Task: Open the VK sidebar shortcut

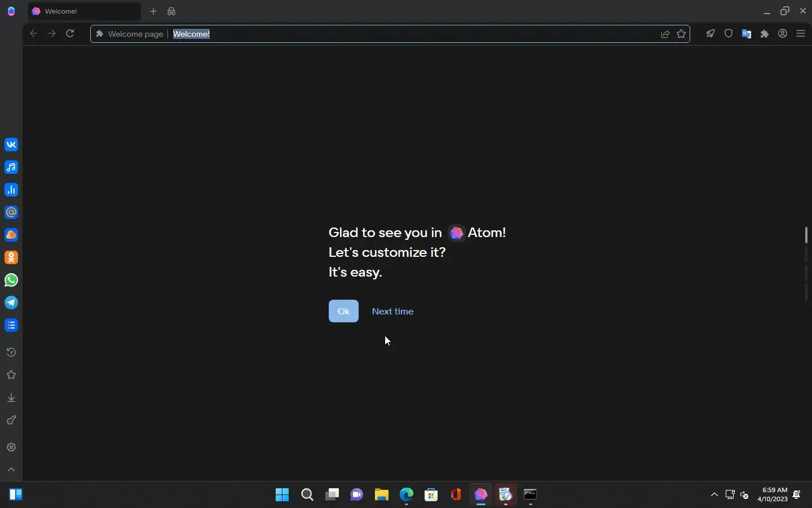Action: (x=11, y=145)
